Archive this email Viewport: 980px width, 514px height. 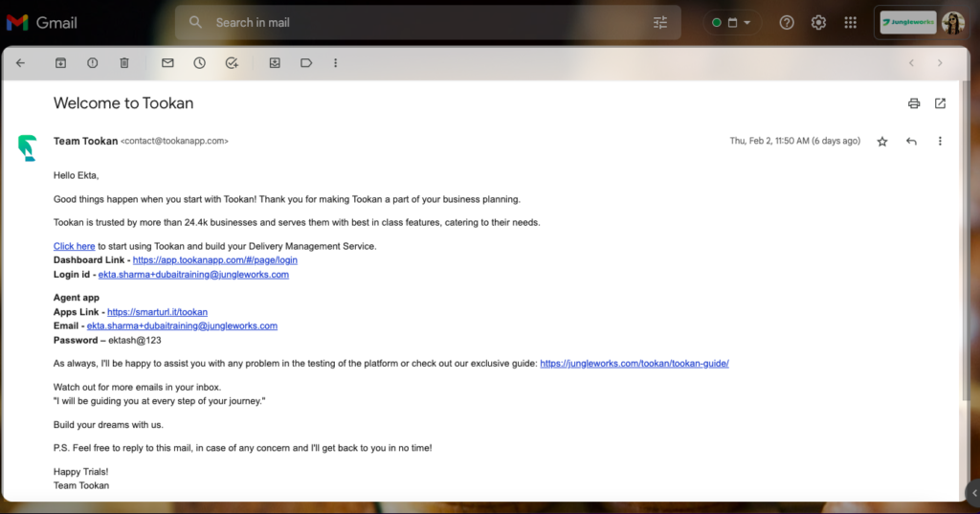pos(60,63)
